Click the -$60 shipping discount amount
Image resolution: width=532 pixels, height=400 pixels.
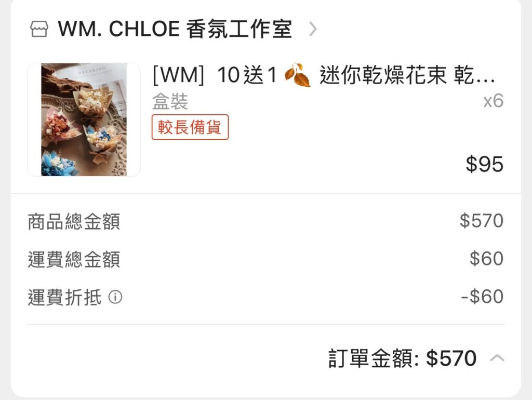482,296
